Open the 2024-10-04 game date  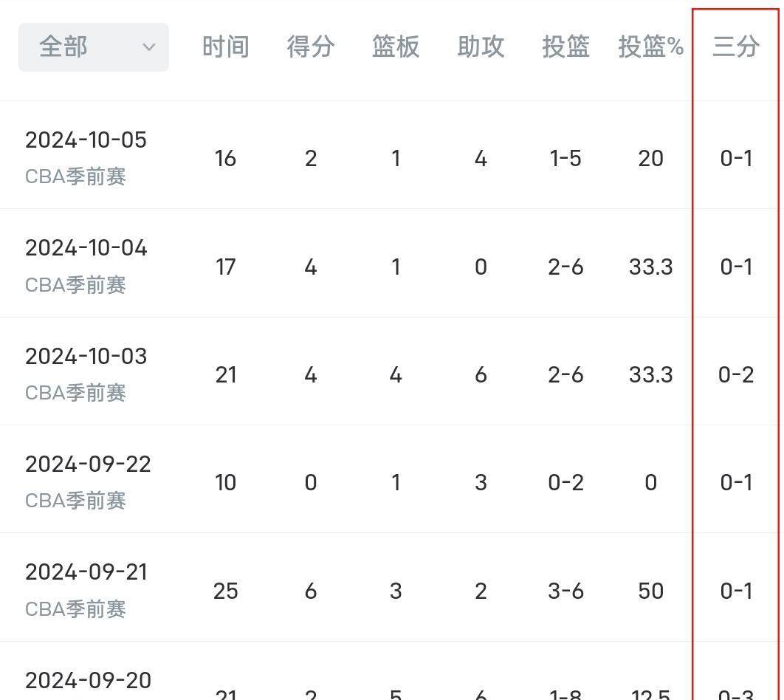(x=86, y=248)
